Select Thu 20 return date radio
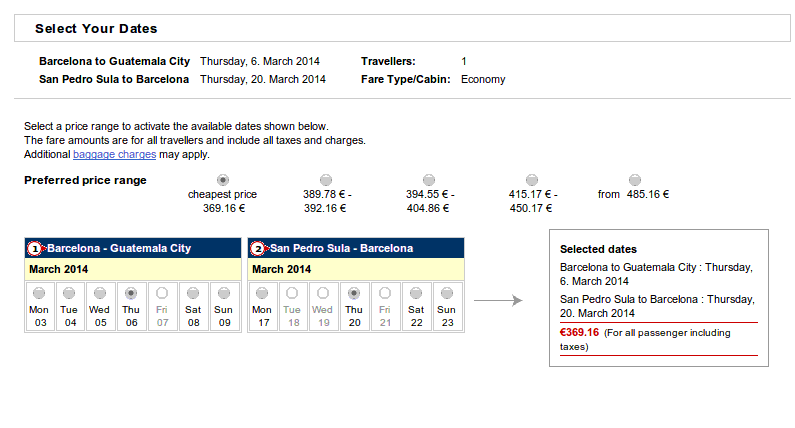The height and width of the screenshot is (428, 795). (x=354, y=293)
